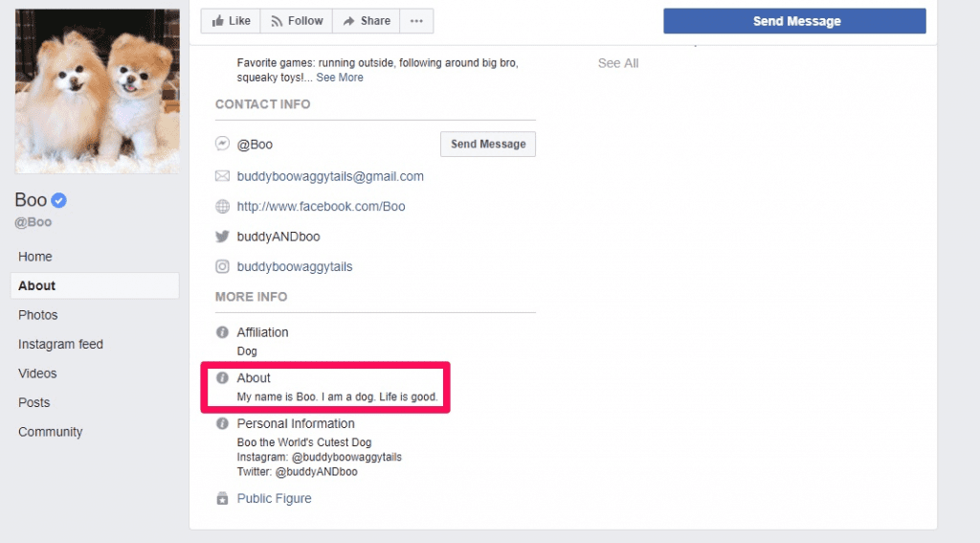Open the Community section

coord(50,432)
